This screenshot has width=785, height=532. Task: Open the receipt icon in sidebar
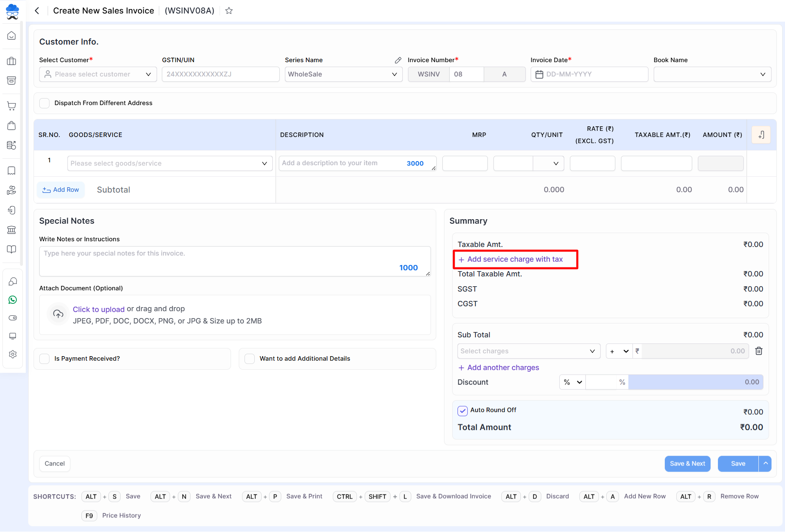click(x=12, y=171)
